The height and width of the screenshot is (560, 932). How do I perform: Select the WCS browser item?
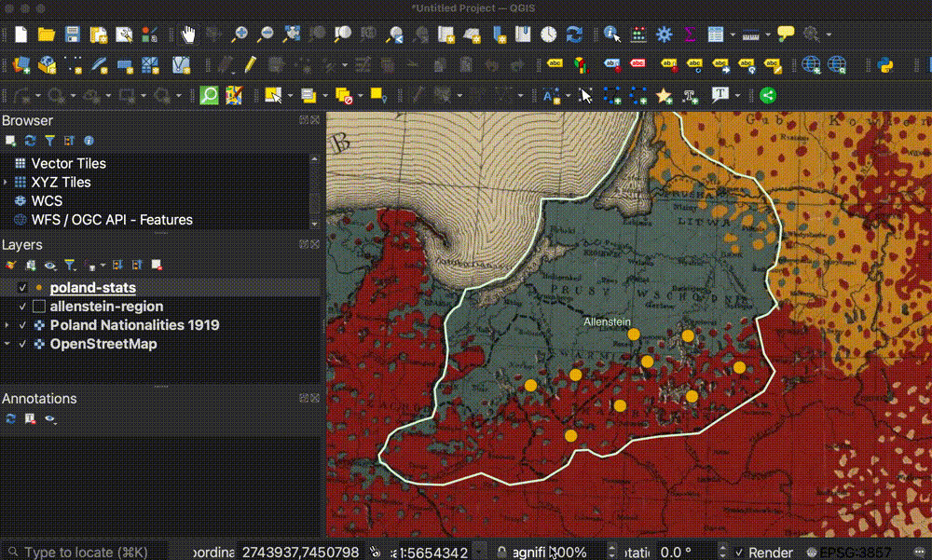47,201
